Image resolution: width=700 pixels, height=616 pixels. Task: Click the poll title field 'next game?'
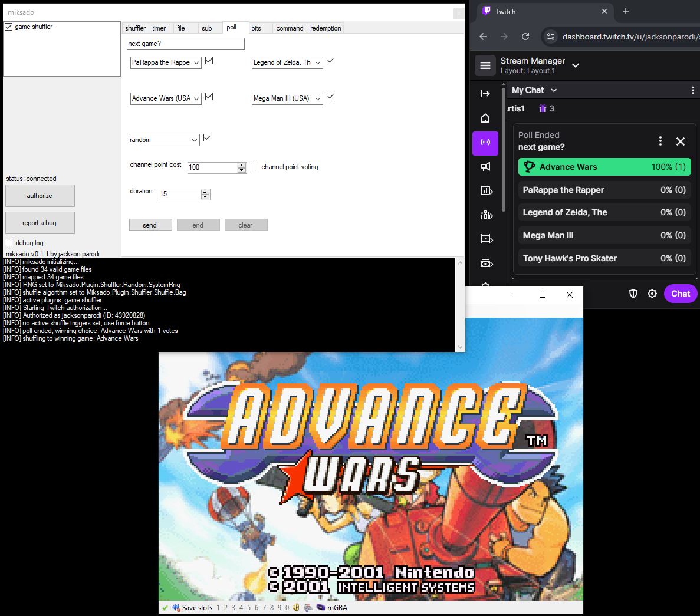(x=186, y=44)
